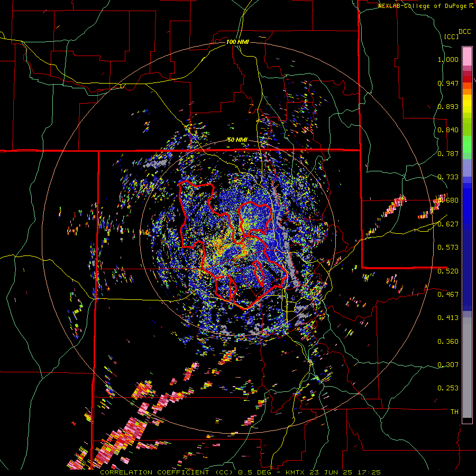This screenshot has height=476, width=476.
Task: Select the 1.000 value on the color scale
Action: coord(448,59)
